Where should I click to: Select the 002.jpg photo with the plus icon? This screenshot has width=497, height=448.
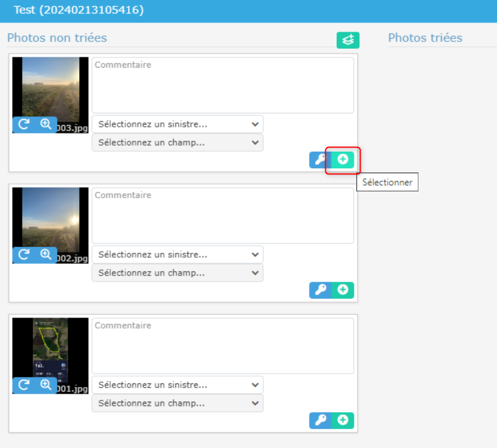pyautogui.click(x=343, y=290)
